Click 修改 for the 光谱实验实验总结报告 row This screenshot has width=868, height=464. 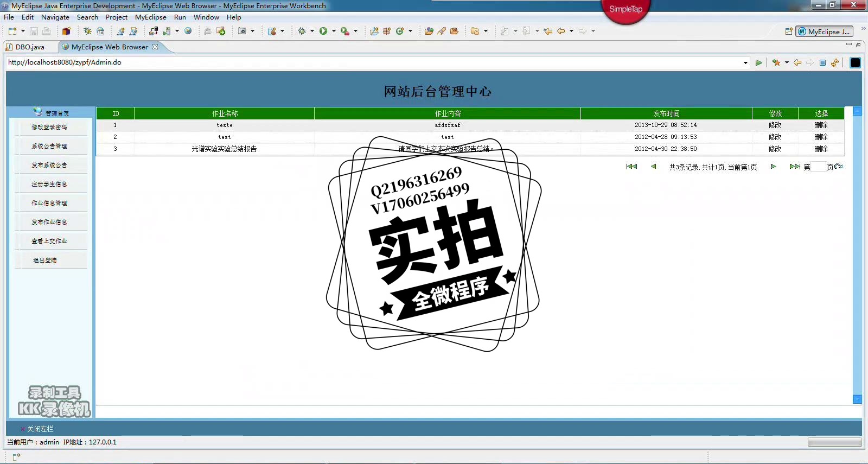point(775,149)
